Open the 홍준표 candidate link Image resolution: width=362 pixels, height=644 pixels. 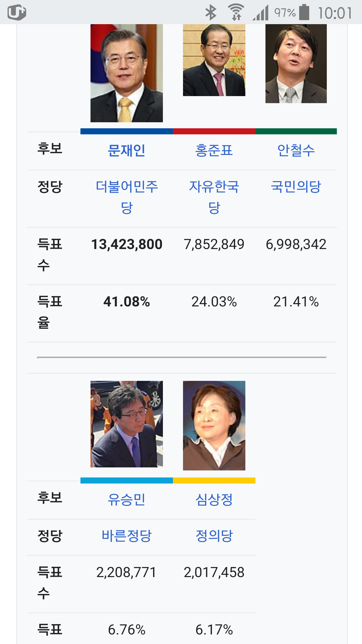pyautogui.click(x=214, y=150)
